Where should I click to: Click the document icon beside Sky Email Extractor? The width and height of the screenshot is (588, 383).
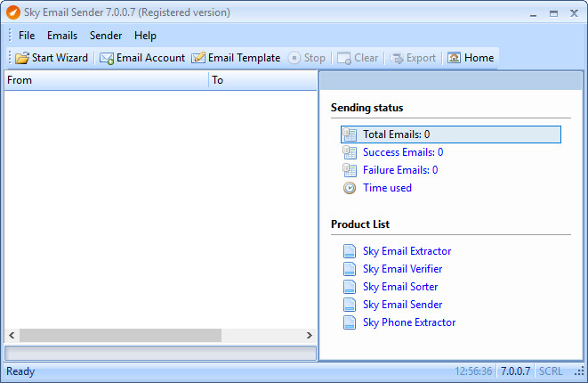pyautogui.click(x=350, y=251)
